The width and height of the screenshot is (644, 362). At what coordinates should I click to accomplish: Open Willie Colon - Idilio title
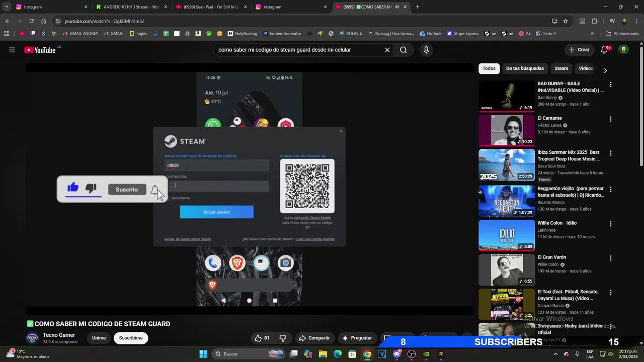(557, 223)
